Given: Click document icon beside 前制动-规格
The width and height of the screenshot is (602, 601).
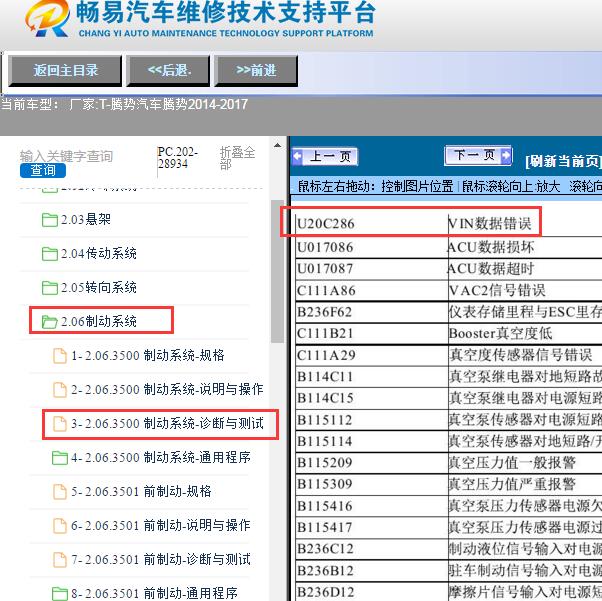Looking at the screenshot, I should pyautogui.click(x=60, y=491).
